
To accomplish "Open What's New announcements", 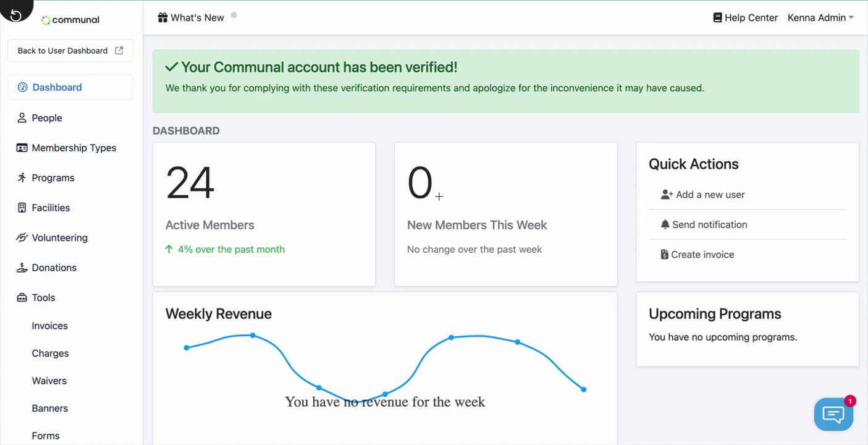I will (191, 18).
